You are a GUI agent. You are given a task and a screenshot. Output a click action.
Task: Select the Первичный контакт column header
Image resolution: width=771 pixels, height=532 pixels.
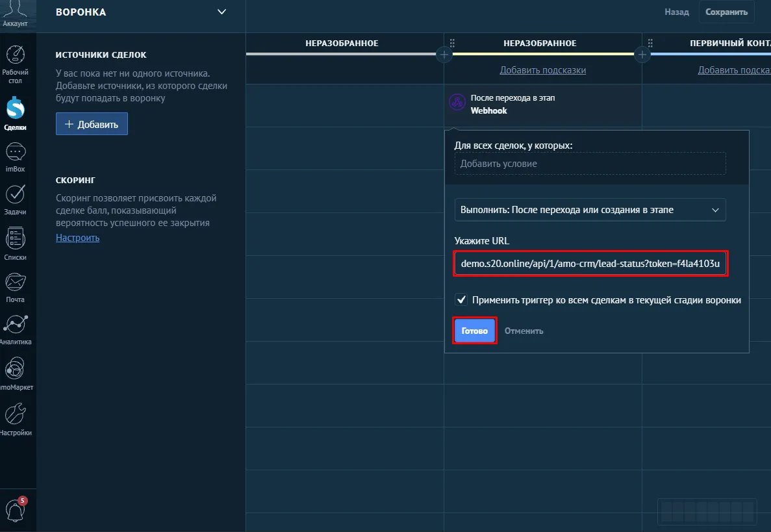coord(730,44)
